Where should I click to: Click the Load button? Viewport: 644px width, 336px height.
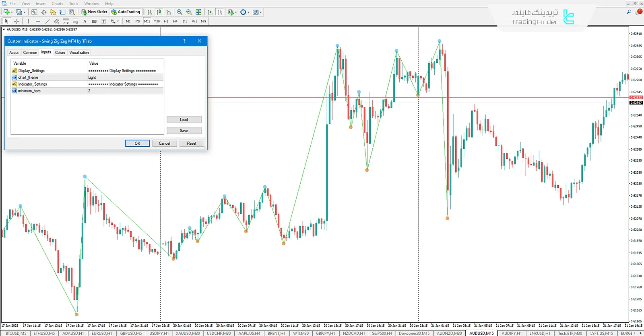[x=184, y=120]
